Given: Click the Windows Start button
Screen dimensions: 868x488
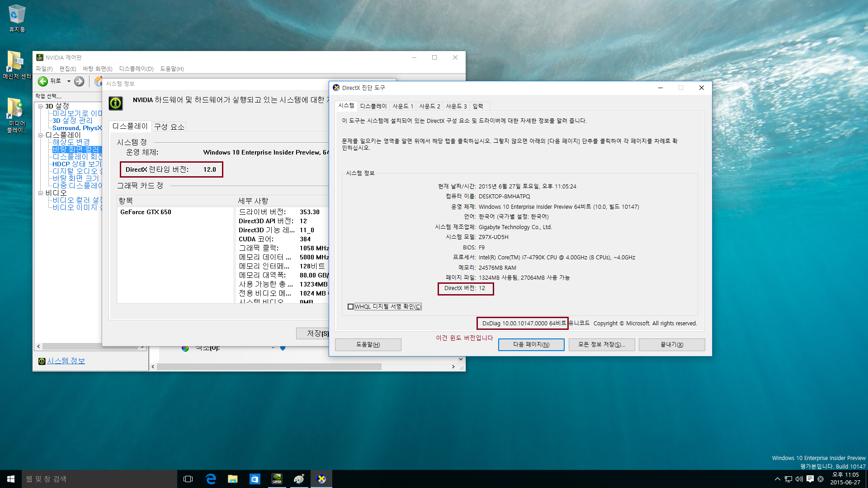Looking at the screenshot, I should point(11,479).
